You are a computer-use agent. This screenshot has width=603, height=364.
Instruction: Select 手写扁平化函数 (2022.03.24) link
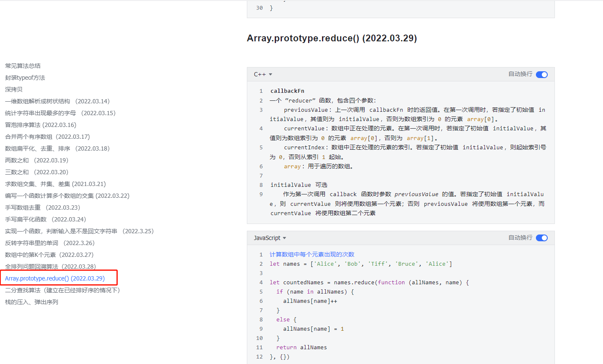pyautogui.click(x=45, y=219)
